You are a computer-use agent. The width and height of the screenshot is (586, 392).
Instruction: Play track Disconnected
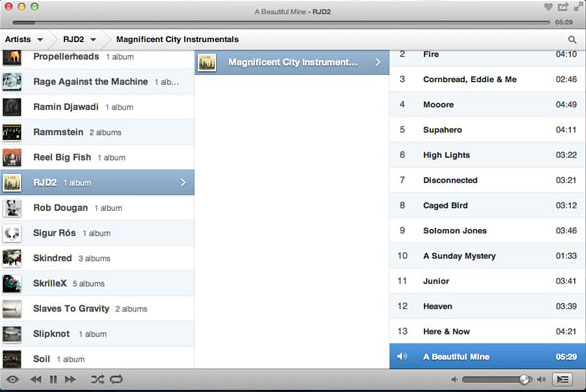pyautogui.click(x=488, y=180)
